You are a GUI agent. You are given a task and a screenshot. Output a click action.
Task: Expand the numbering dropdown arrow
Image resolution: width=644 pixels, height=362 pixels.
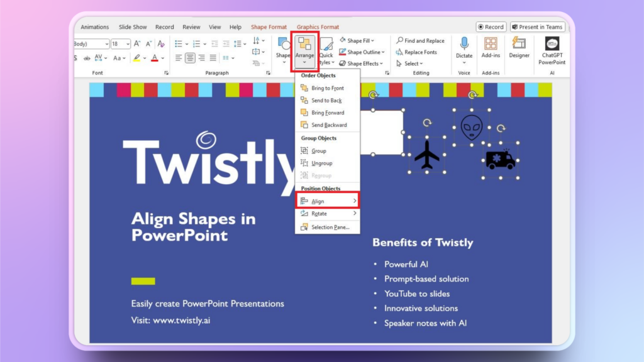(x=204, y=44)
